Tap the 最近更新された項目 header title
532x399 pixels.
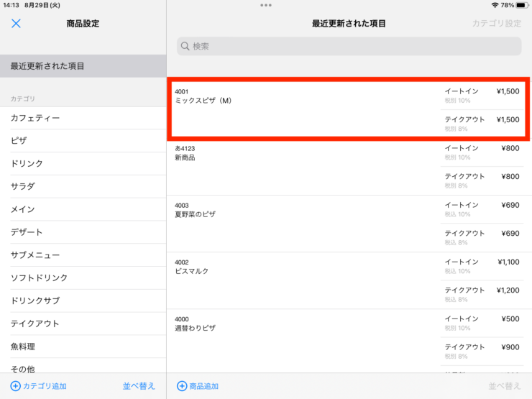pyautogui.click(x=349, y=24)
